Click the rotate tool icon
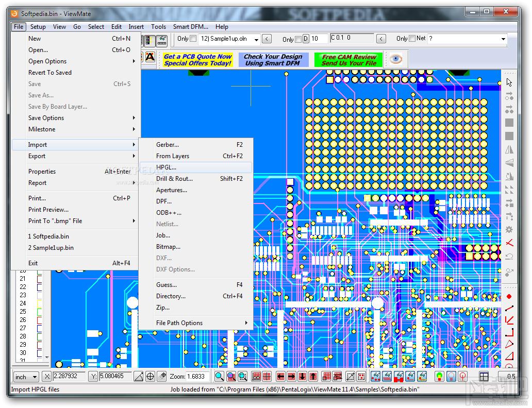The width and height of the screenshot is (532, 408). point(509,176)
